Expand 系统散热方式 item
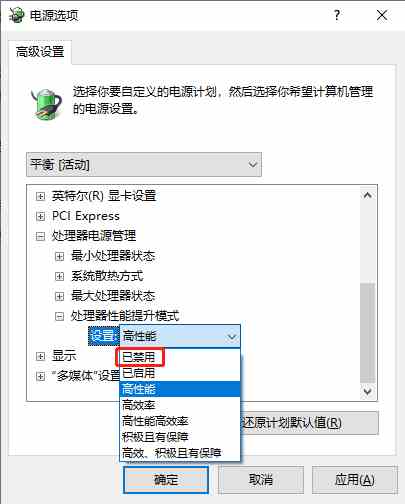405x504 pixels. tap(59, 276)
